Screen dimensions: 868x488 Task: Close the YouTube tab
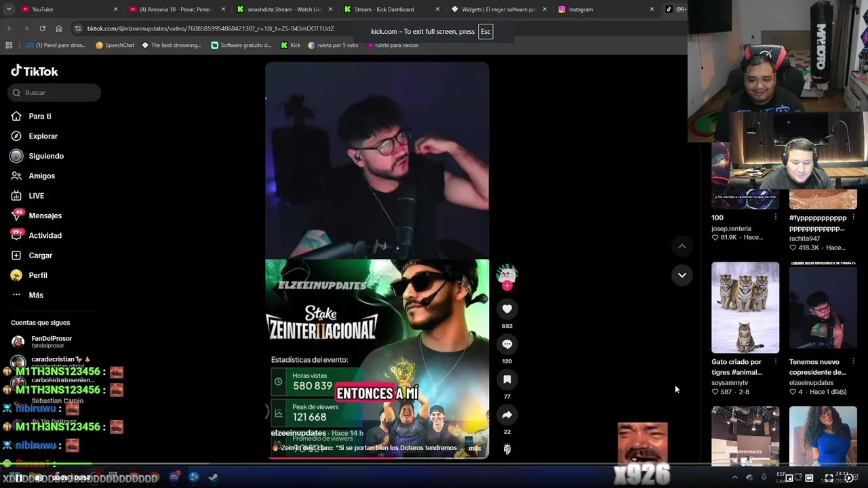(115, 9)
